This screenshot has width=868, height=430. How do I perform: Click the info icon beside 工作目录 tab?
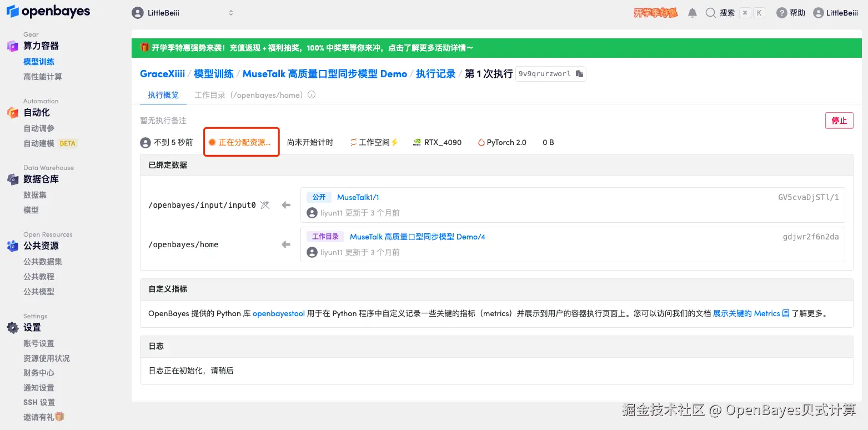pyautogui.click(x=312, y=95)
